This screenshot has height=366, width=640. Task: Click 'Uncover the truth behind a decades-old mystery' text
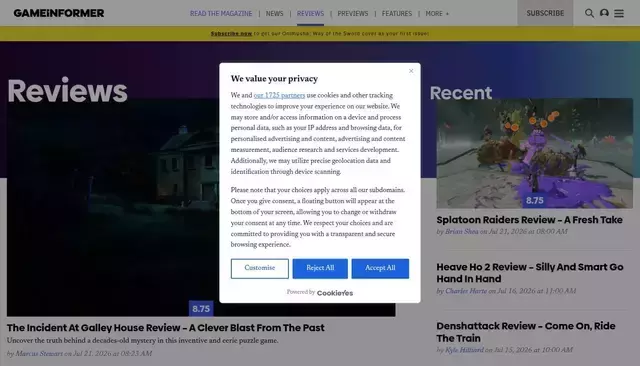click(x=142, y=341)
